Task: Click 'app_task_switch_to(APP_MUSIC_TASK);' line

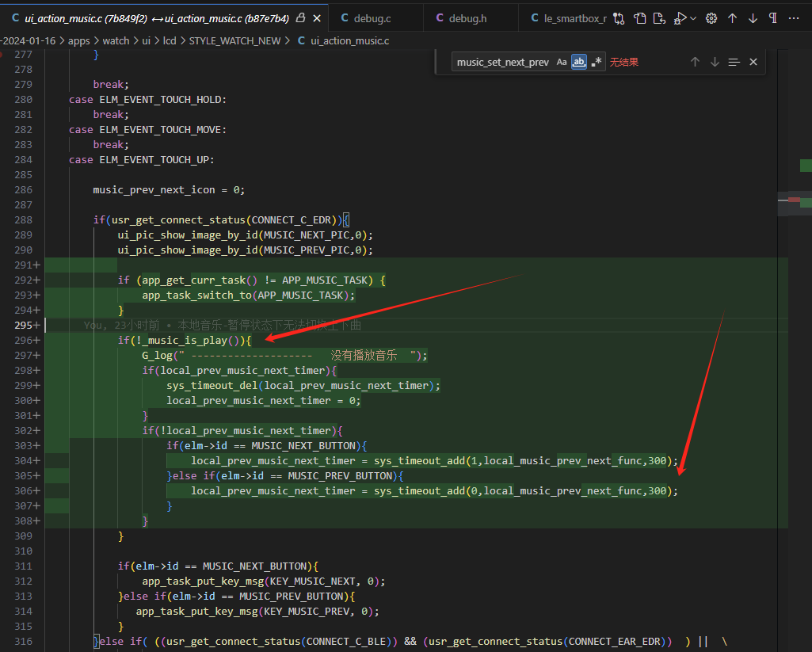Action: pos(249,295)
